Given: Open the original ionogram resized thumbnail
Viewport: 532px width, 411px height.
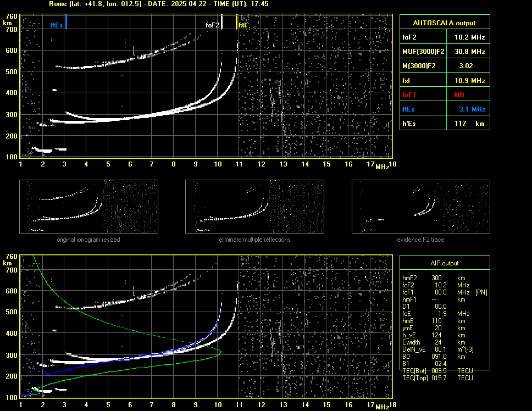Looking at the screenshot, I should [88, 207].
